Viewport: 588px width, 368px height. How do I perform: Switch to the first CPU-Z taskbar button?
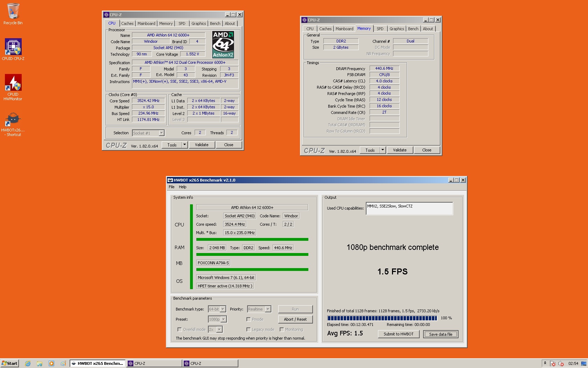coord(154,363)
